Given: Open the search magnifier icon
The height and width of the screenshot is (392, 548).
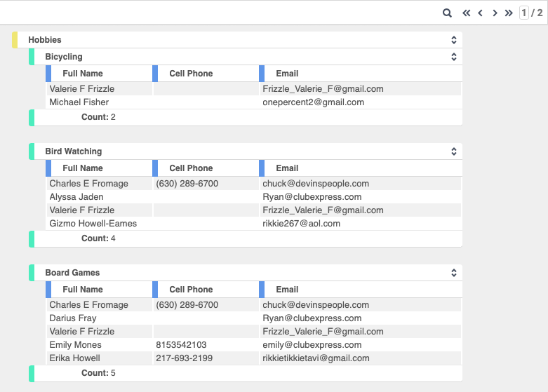Looking at the screenshot, I should [447, 13].
